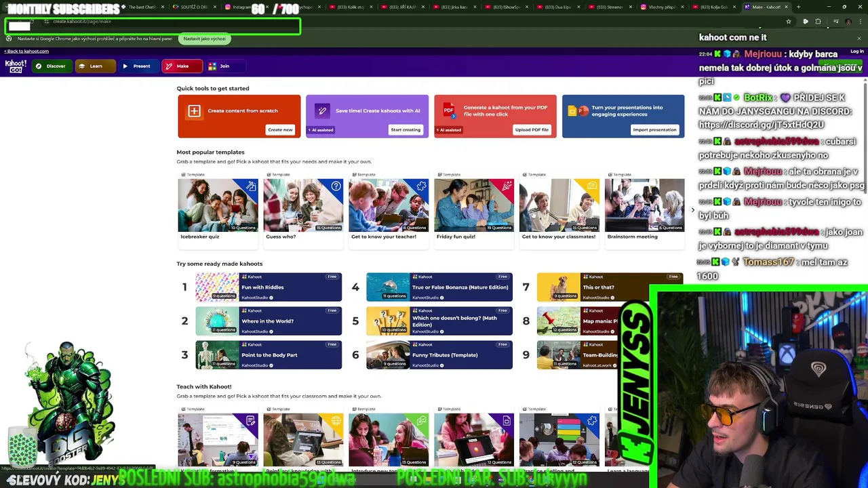Bookmark this page with the star icon
The width and height of the screenshot is (868, 488).
point(788,21)
